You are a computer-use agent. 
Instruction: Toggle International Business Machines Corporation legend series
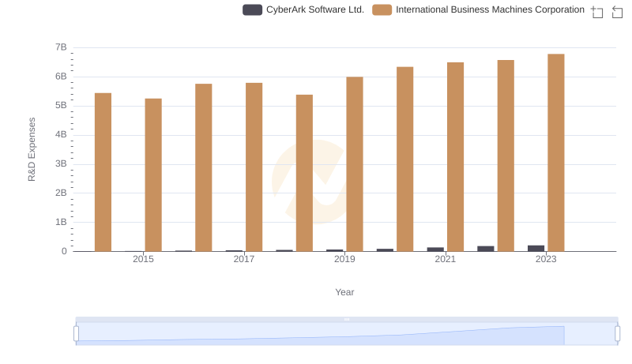click(x=479, y=9)
